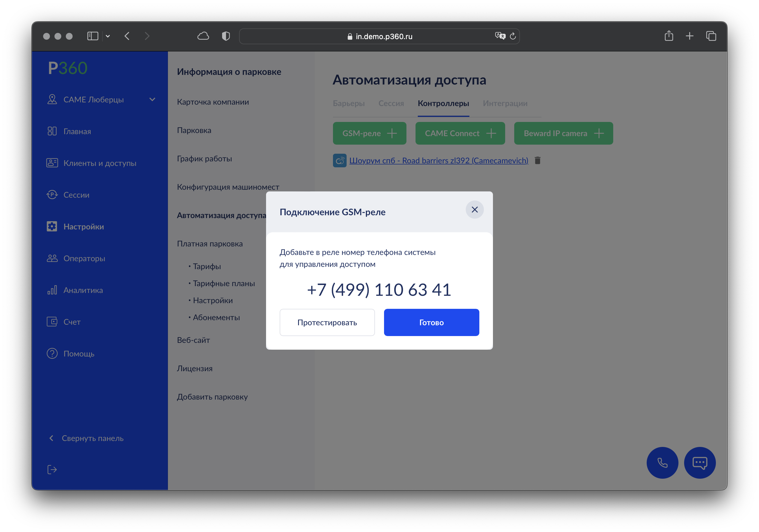
Task: Open the Тарифы sub-item
Action: (206, 266)
